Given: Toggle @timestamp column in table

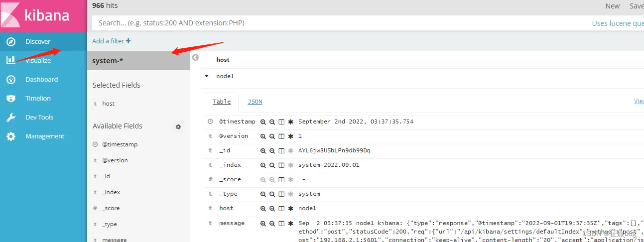Looking at the screenshot, I should (x=281, y=121).
